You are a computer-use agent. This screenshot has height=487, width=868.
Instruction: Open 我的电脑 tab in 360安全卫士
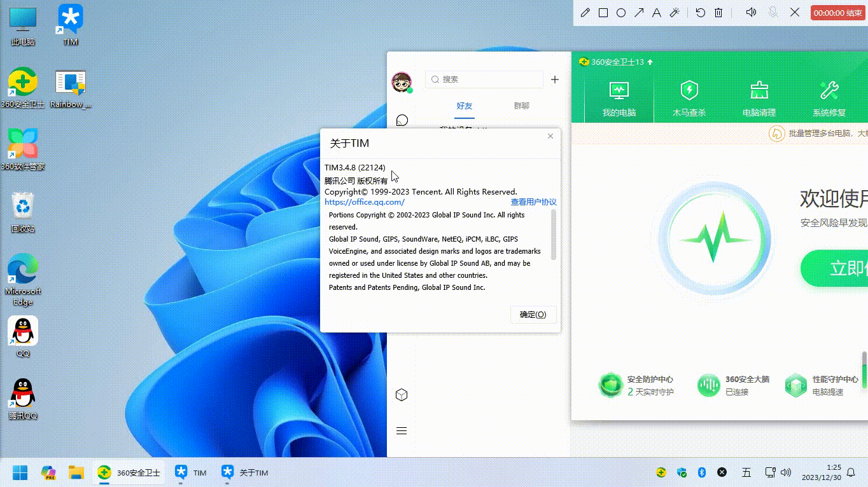[x=619, y=98]
